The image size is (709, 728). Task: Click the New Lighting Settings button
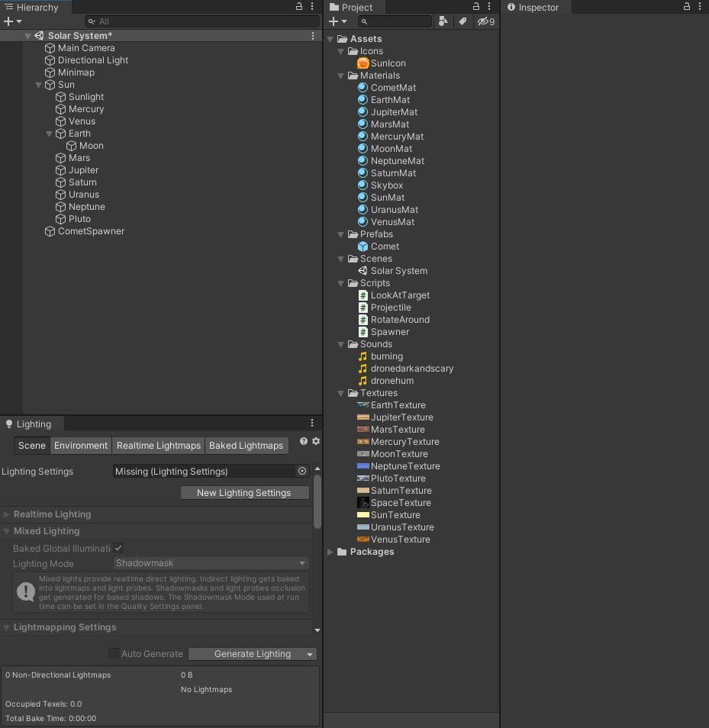click(x=244, y=493)
